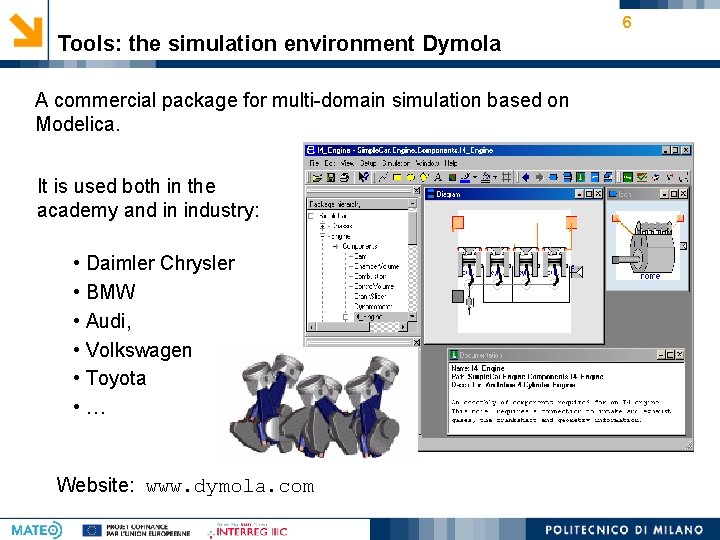Click the Simulate toolbar icon
This screenshot has width=720, height=540.
click(670, 177)
